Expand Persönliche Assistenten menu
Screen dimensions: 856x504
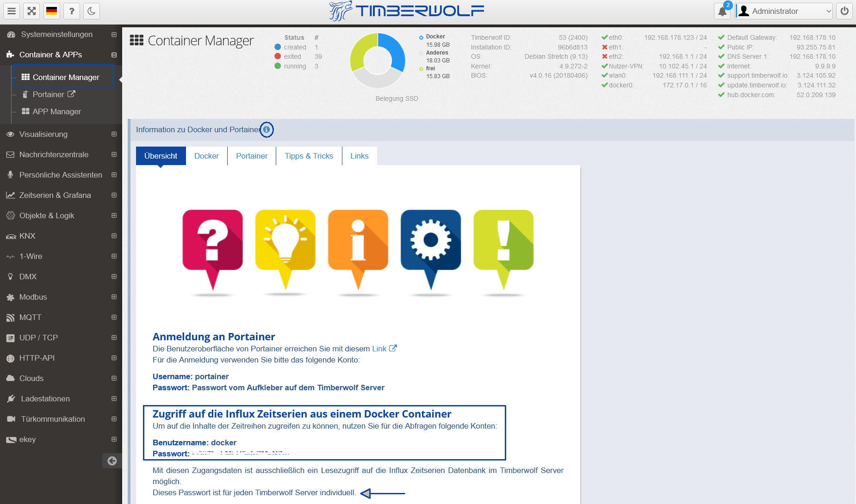click(114, 175)
